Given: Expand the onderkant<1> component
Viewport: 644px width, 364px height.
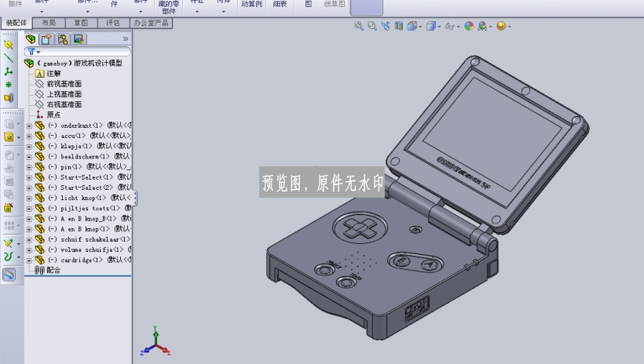Looking at the screenshot, I should tap(29, 126).
